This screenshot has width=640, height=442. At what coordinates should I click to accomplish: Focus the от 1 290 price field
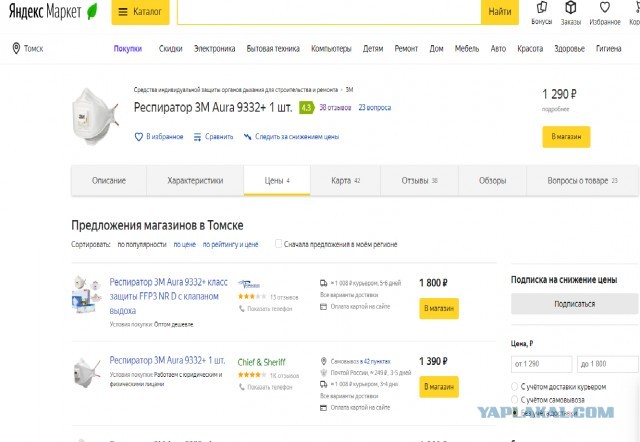541,364
